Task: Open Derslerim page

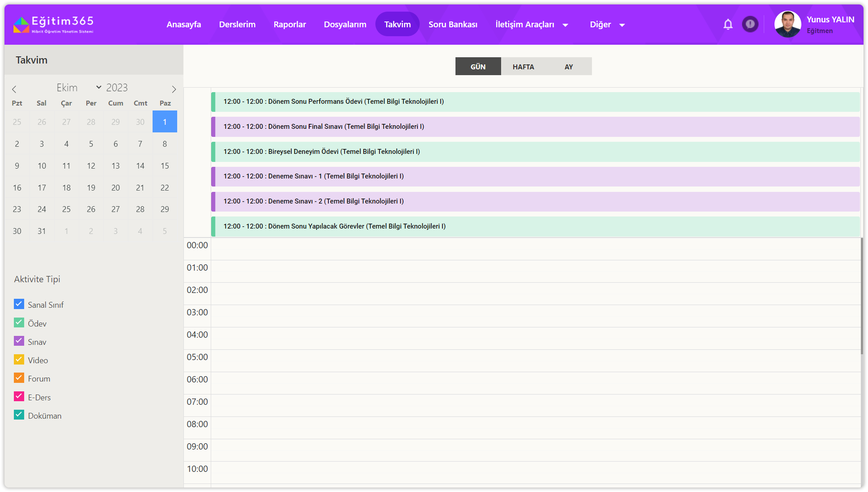Action: (x=237, y=24)
